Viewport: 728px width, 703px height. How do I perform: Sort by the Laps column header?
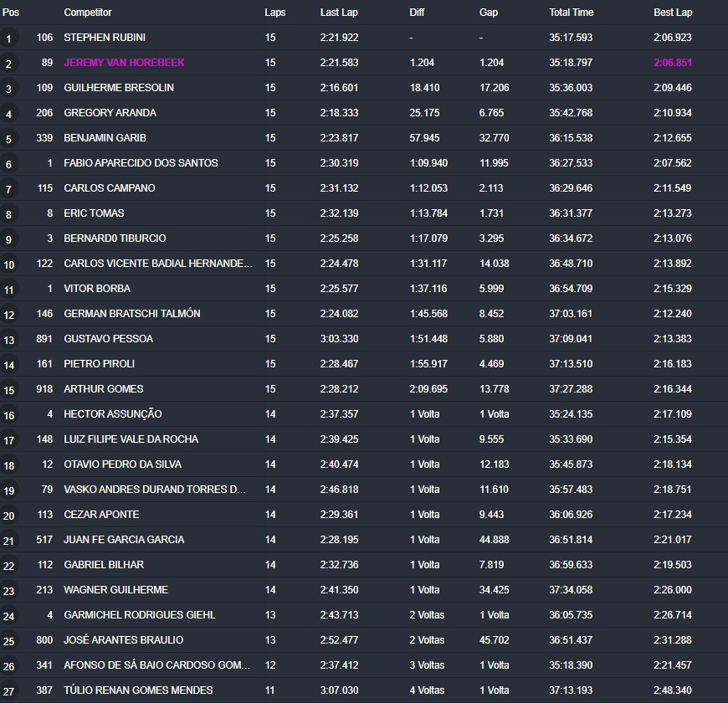pyautogui.click(x=274, y=13)
